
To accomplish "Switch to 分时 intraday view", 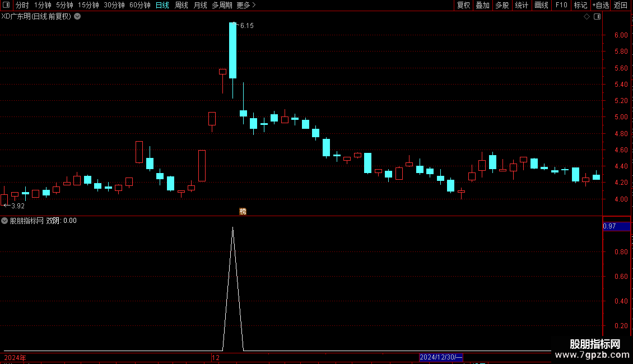I will tap(22, 5).
